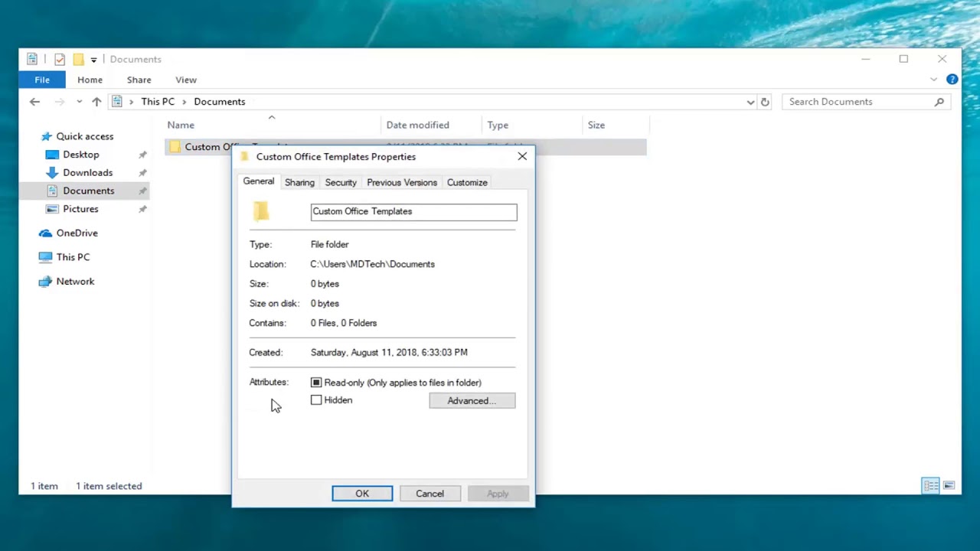Switch to large icons view in status bar
The image size is (980, 551).
click(949, 486)
